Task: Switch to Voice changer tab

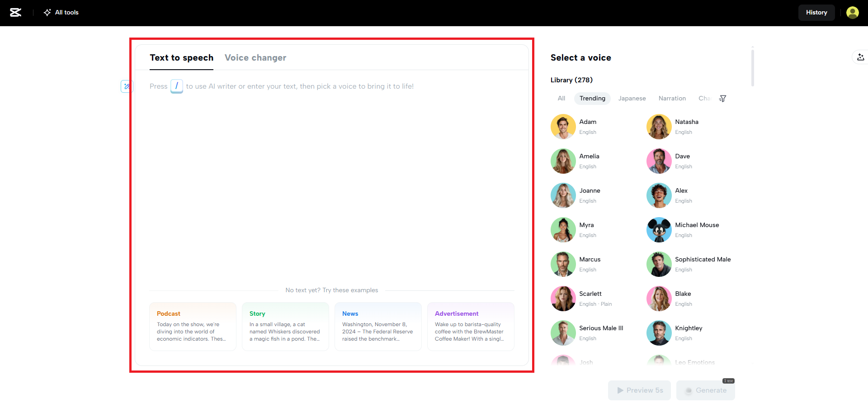Action: [255, 58]
